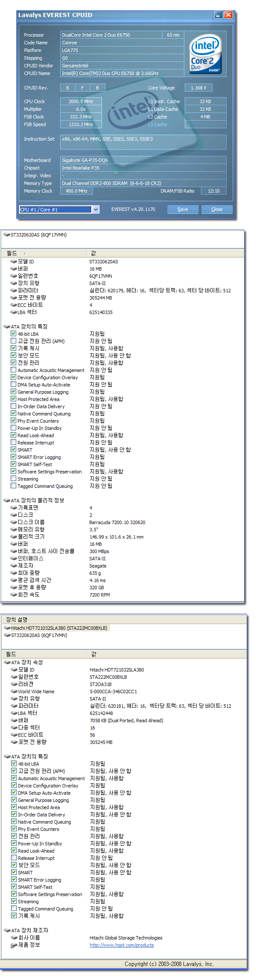Screen dimensions: 256x980
Task: Click icon of ATA 장치의 물리적 정보 header
Action: tap(7, 501)
